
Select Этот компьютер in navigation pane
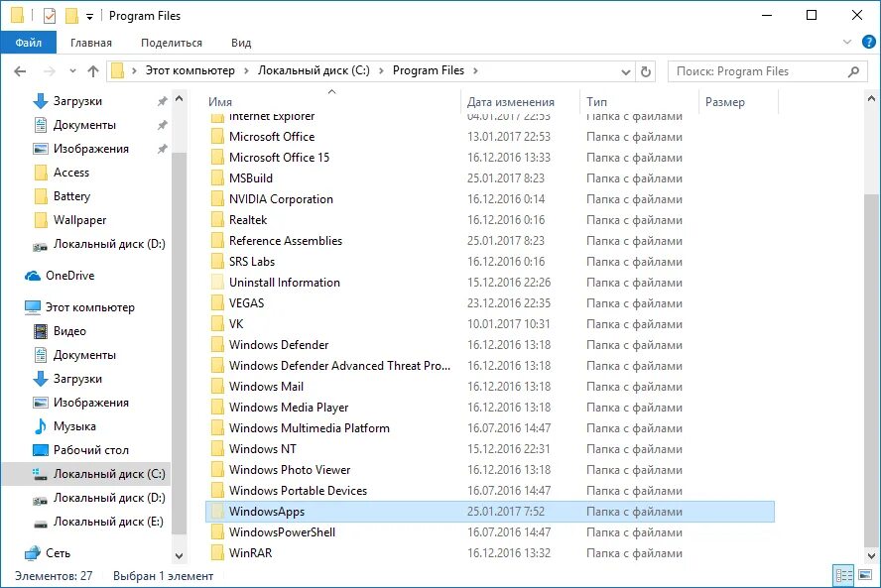[x=90, y=307]
